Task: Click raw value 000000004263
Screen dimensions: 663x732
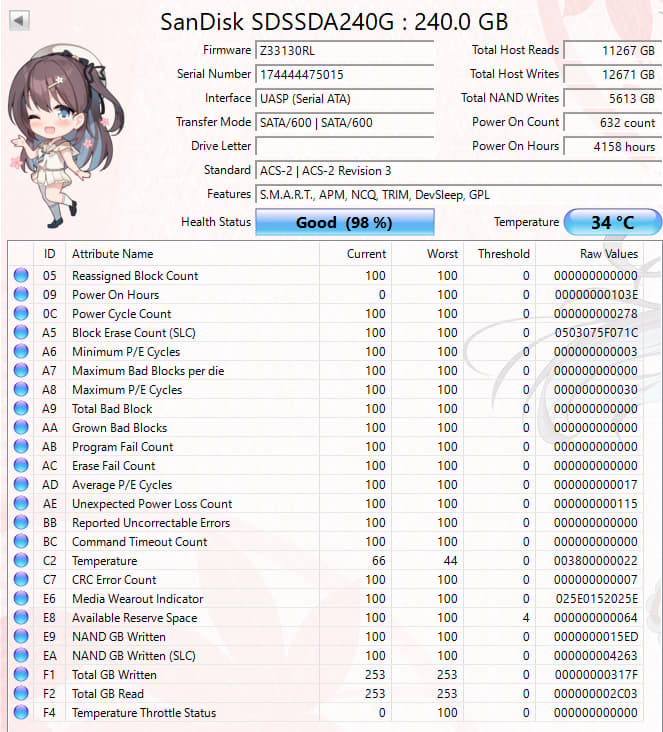Action: click(x=596, y=656)
